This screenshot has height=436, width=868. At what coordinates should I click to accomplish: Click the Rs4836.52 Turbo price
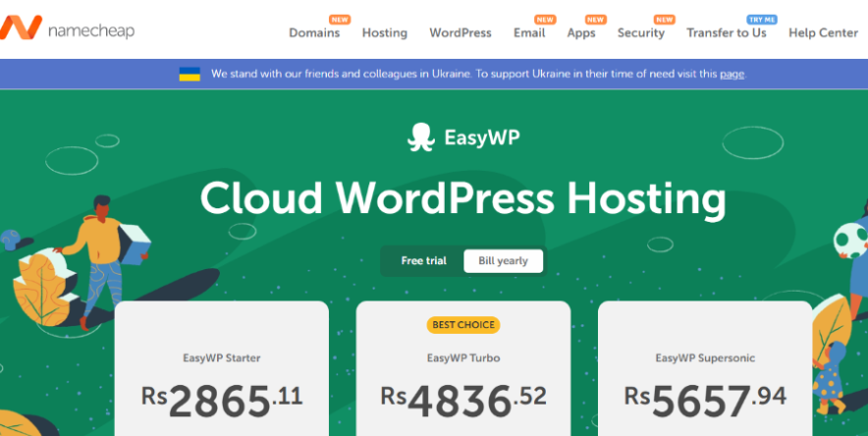[x=463, y=401]
